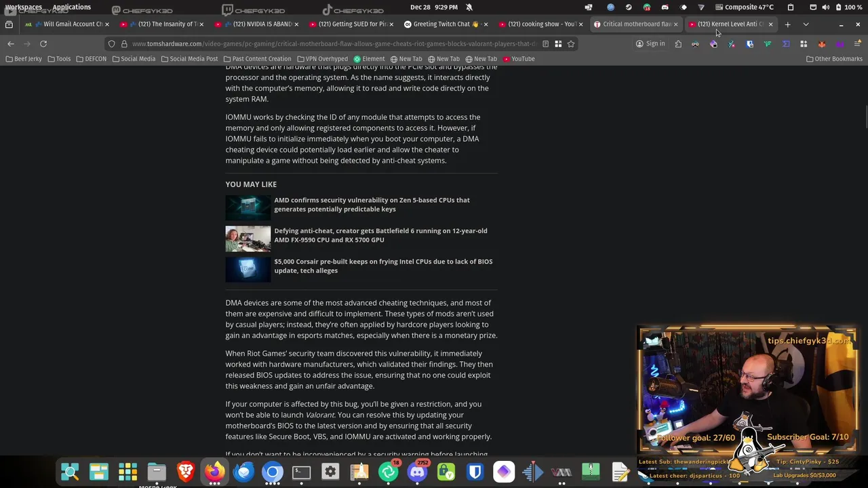The image size is (868, 488).
Task: Switch to Greeting Twitch Chat tab
Action: pos(446,24)
